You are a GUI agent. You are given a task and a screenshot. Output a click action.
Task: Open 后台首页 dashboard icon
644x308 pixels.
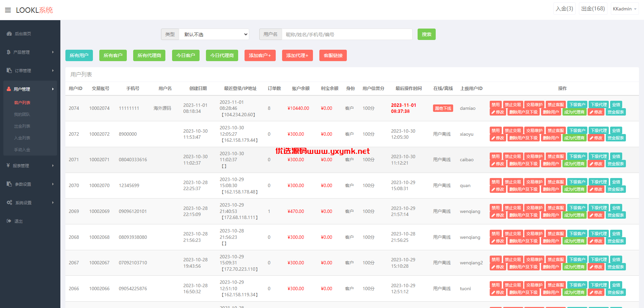point(9,34)
